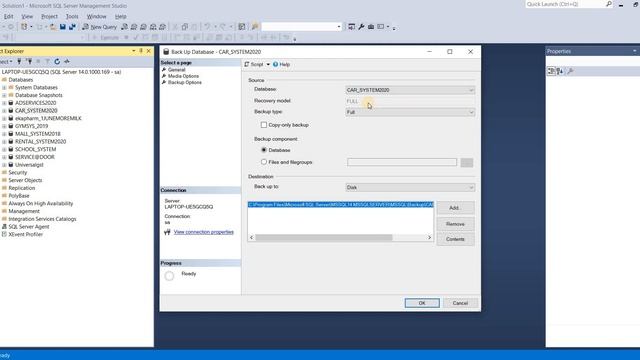Pin the Object Explorer panel with pushpin icon
Image resolution: width=640 pixels, height=360 pixels.
point(141,51)
